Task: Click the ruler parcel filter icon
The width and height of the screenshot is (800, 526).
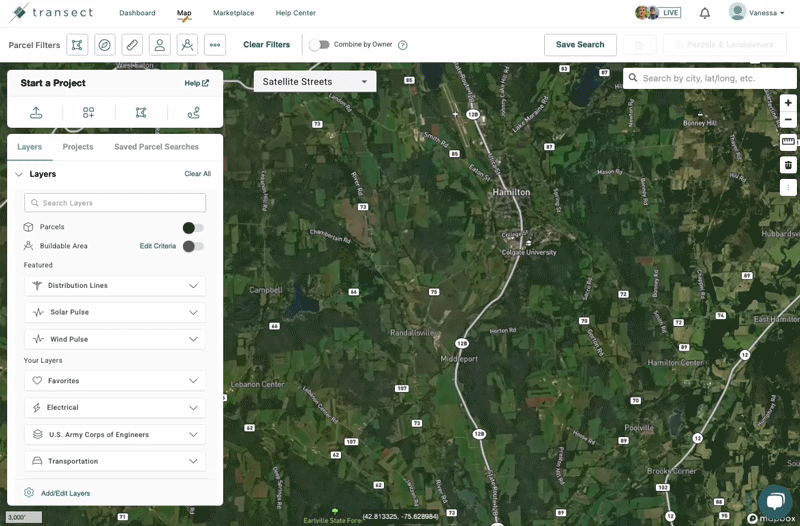Action: 132,45
